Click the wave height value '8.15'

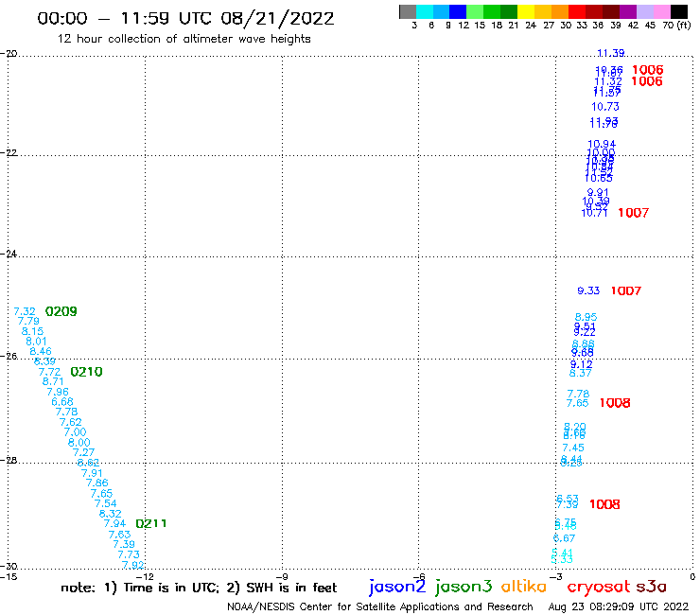32,331
